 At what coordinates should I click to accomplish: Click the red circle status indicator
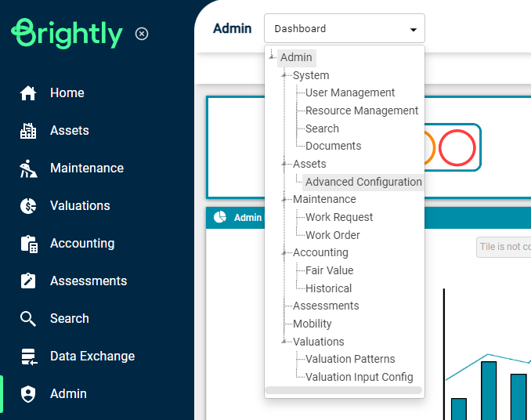[x=457, y=147]
